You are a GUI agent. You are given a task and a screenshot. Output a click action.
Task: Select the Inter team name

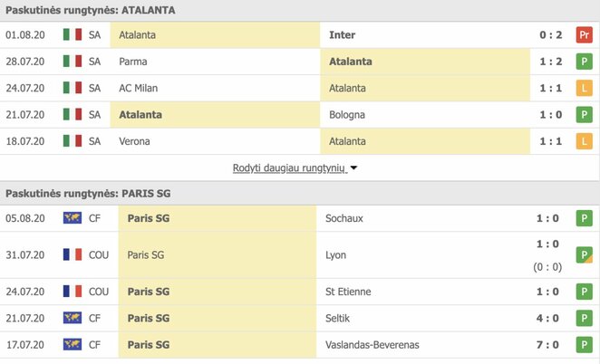coord(342,35)
